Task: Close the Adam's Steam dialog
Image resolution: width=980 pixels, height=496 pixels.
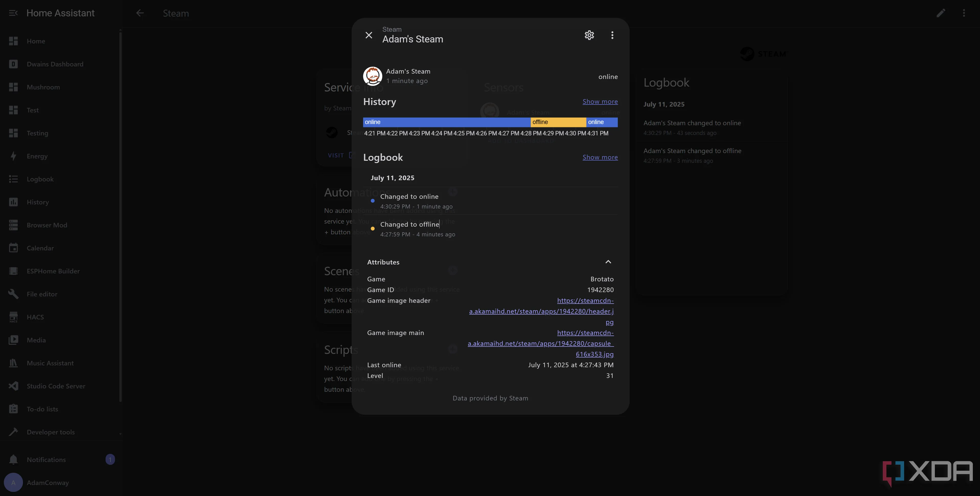Action: pyautogui.click(x=369, y=35)
